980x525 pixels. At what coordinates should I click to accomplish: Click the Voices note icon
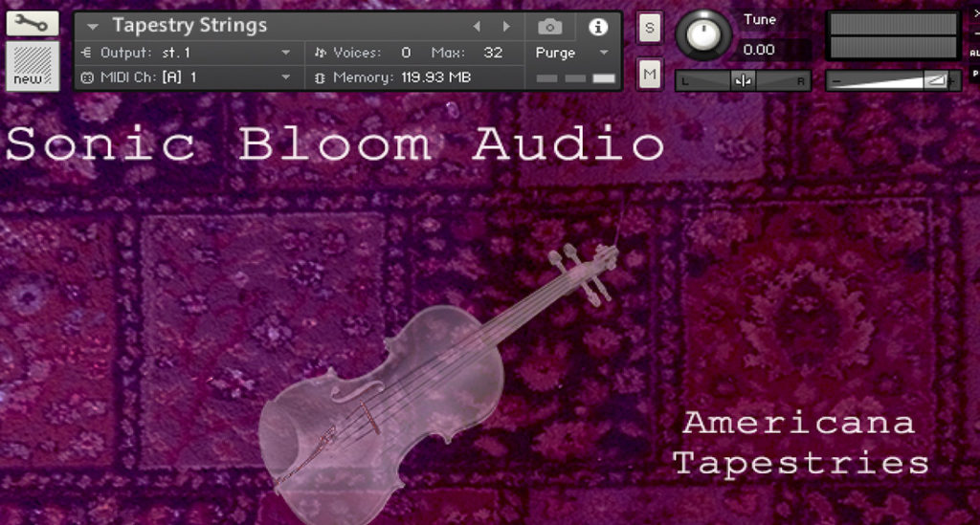(x=321, y=53)
